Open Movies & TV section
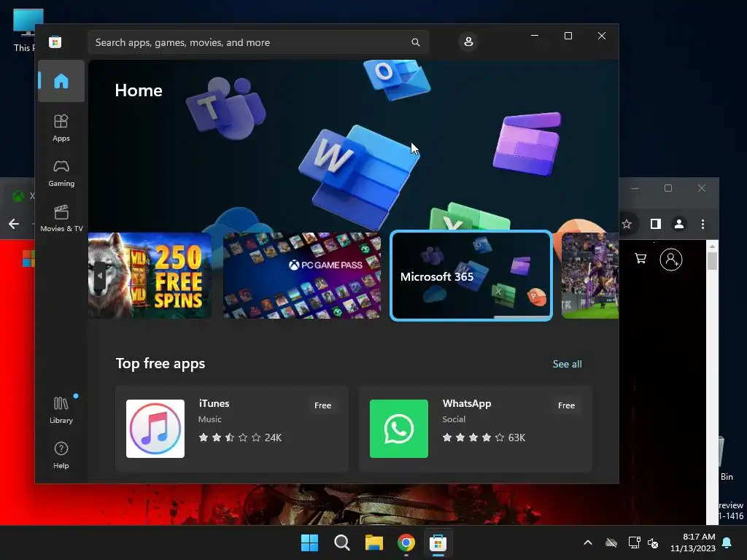 click(61, 219)
